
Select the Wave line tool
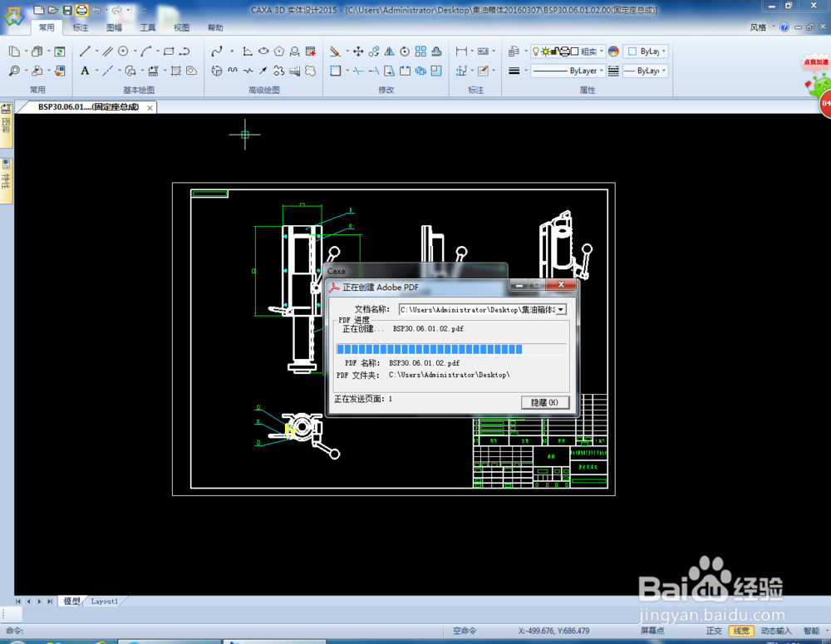[x=233, y=71]
